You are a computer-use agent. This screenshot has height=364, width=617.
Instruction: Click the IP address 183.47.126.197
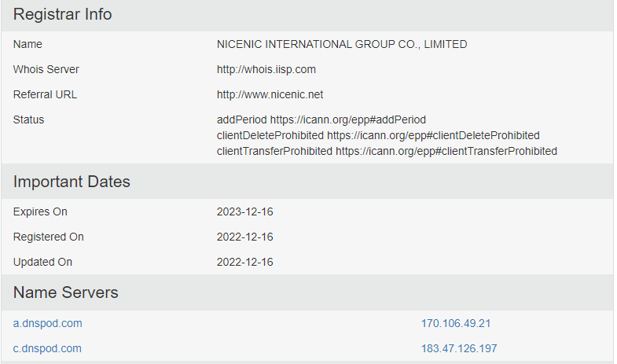(459, 348)
